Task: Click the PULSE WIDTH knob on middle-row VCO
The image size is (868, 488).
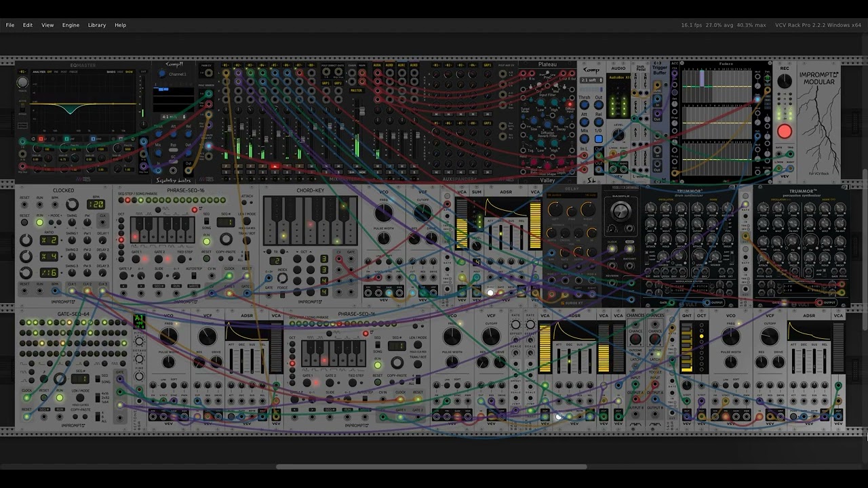Action: [x=384, y=238]
